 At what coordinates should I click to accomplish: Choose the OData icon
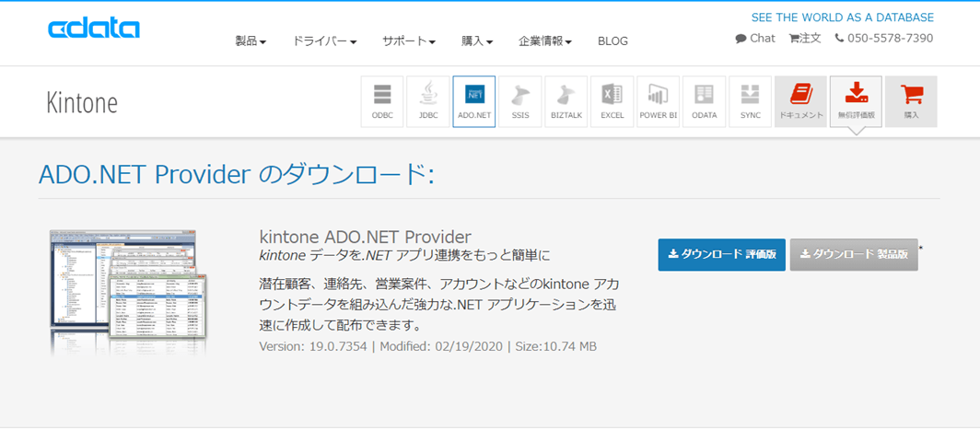[705, 101]
